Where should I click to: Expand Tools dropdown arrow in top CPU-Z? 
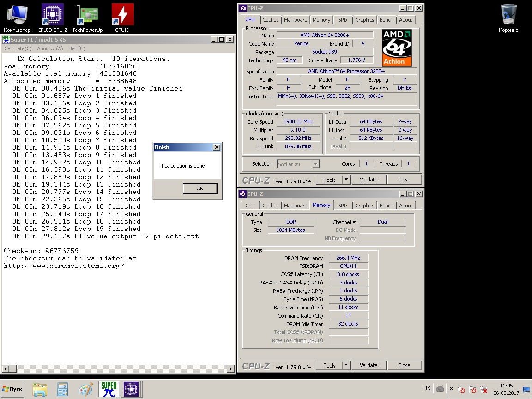point(346,180)
